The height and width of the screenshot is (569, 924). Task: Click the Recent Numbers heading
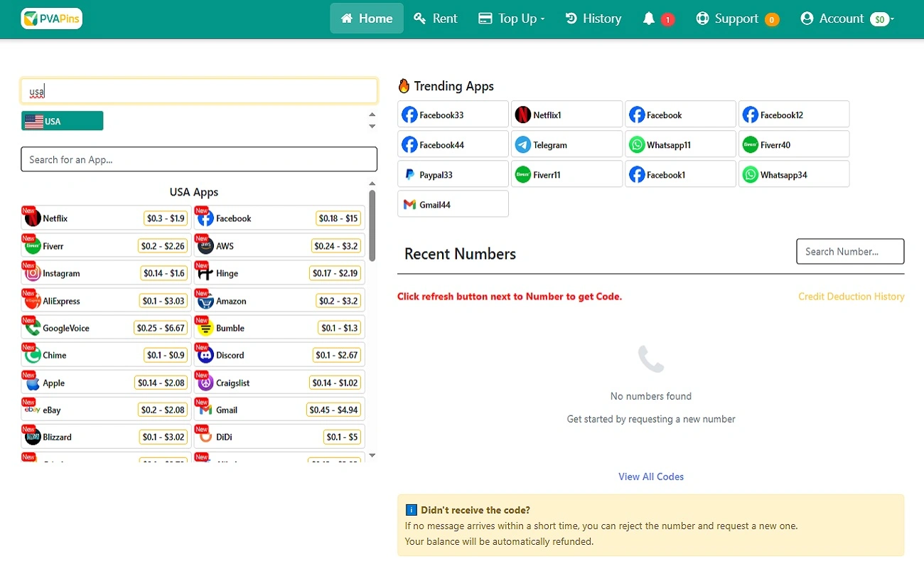pyautogui.click(x=460, y=254)
